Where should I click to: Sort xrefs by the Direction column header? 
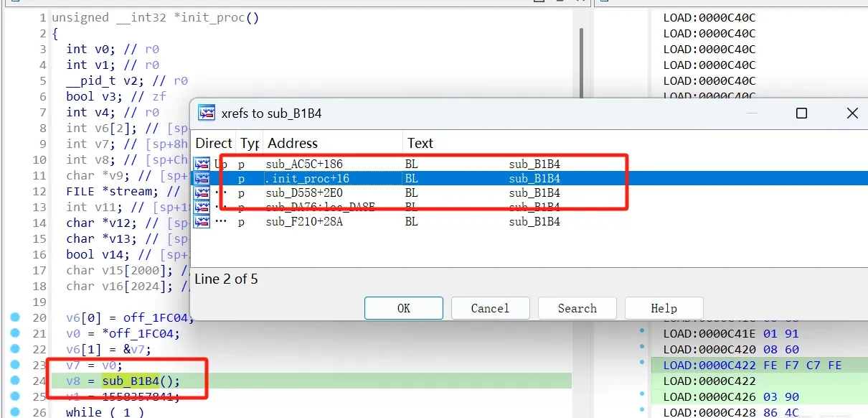point(214,143)
